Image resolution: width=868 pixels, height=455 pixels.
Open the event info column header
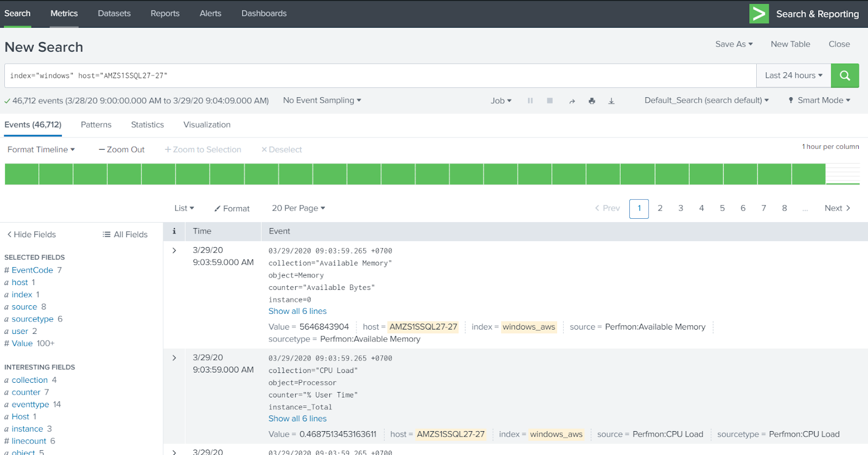pos(174,231)
